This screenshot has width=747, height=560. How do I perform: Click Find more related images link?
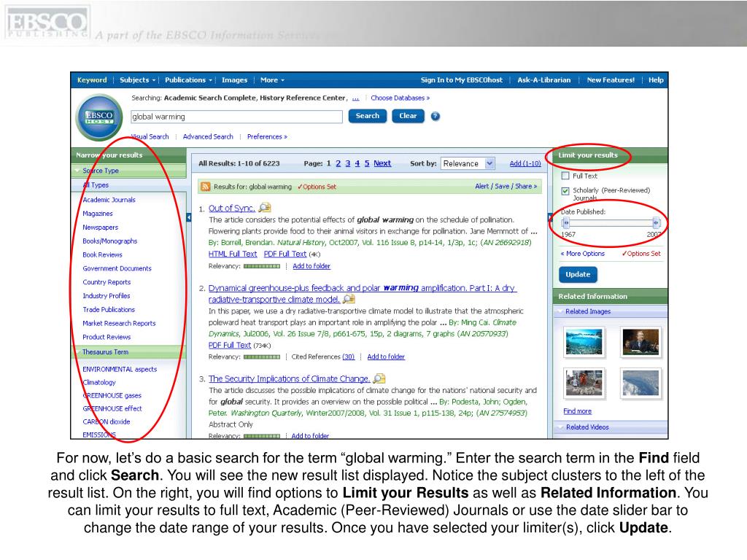pos(578,411)
